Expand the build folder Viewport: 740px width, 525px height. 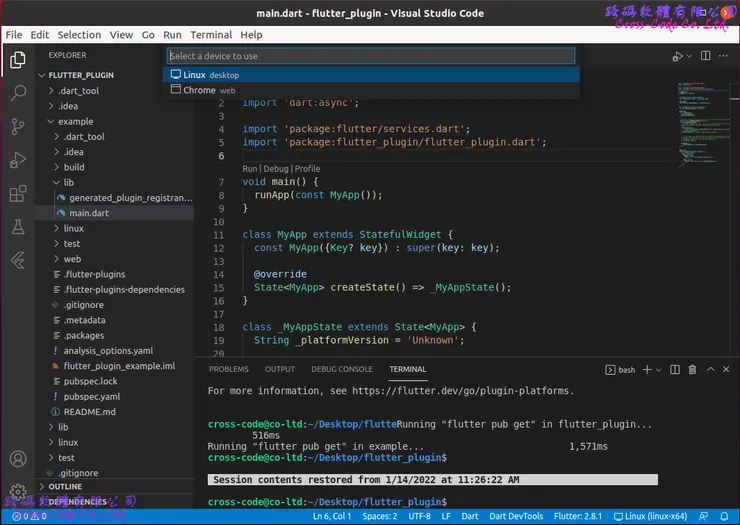(73, 167)
